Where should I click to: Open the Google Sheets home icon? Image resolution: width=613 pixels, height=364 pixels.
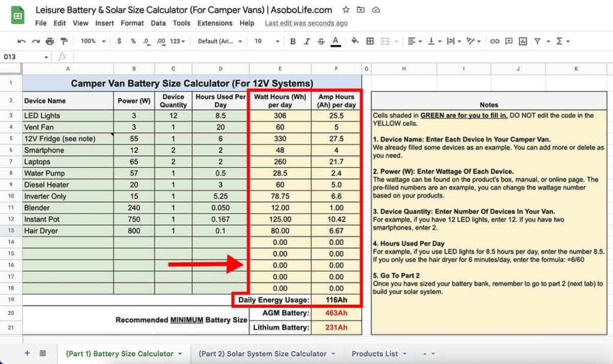tap(17, 16)
